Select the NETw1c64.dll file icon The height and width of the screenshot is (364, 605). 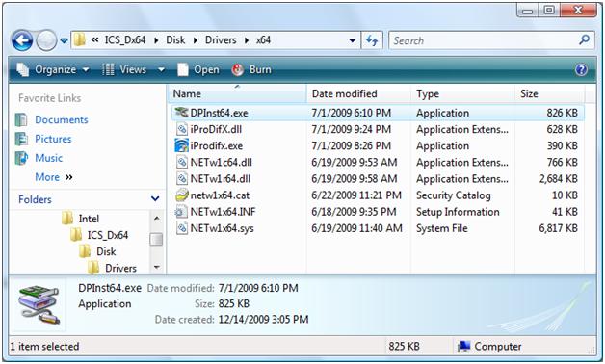[182, 163]
